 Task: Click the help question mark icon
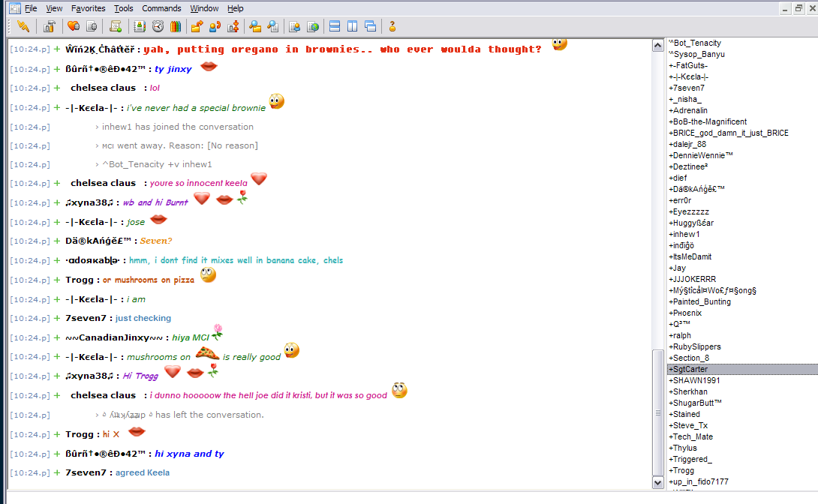click(x=392, y=26)
